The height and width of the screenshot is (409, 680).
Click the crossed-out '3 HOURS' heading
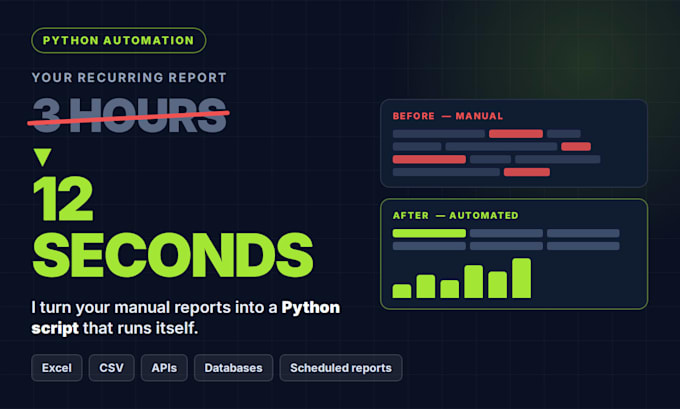coord(129,115)
